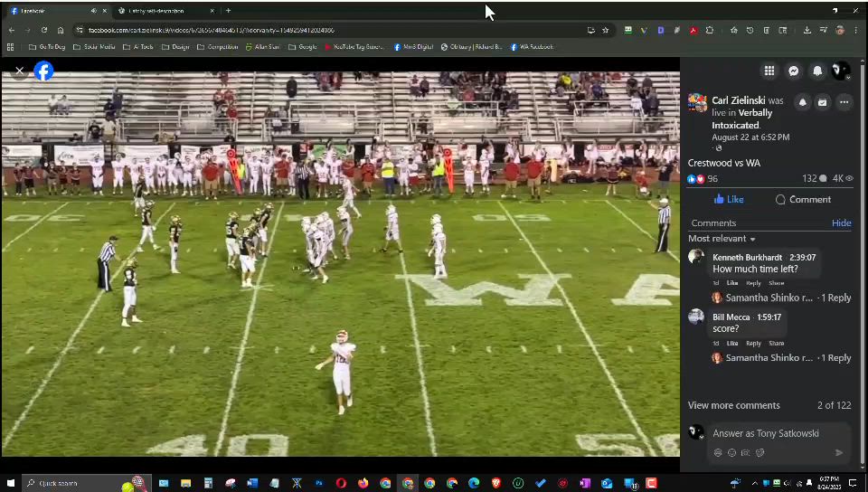Image resolution: width=868 pixels, height=492 pixels.
Task: Open the Facebook menu grid icon
Action: click(769, 71)
